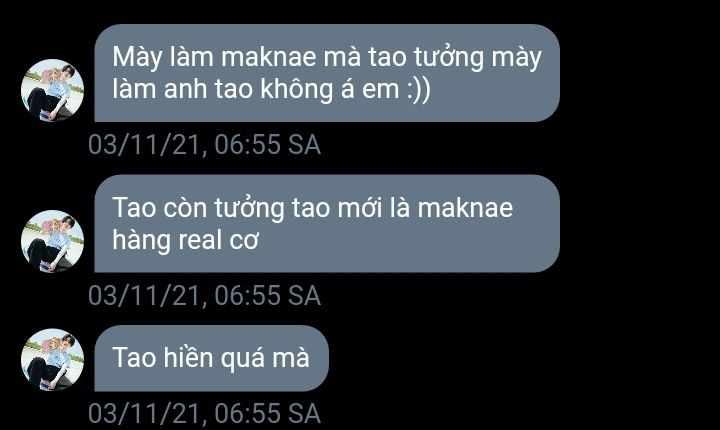Click the ":))" emoticon in the first message

419,90
